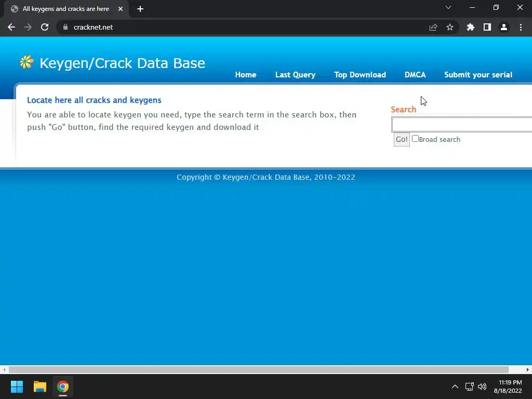Open the Chrome extensions puzzle icon
The width and height of the screenshot is (532, 399).
point(471,27)
